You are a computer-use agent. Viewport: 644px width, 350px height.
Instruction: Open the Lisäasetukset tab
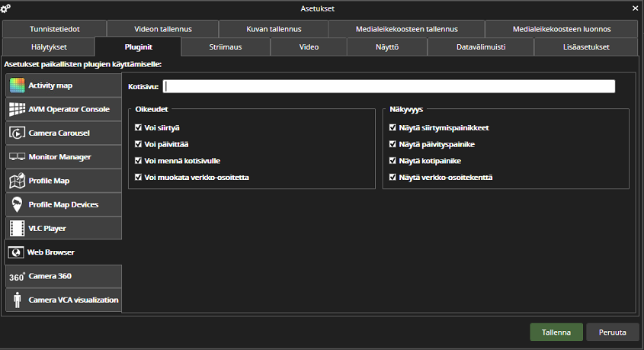586,47
